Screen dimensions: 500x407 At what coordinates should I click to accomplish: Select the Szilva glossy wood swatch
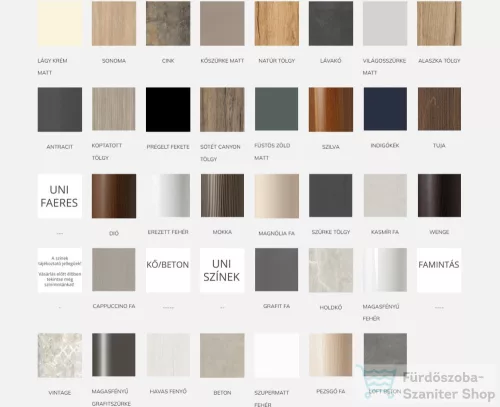(x=331, y=109)
